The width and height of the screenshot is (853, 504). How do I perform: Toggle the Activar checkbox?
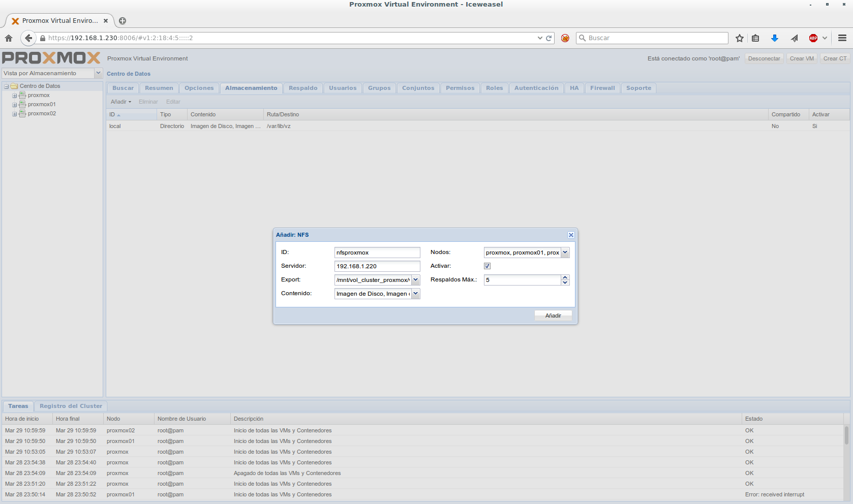[487, 266]
